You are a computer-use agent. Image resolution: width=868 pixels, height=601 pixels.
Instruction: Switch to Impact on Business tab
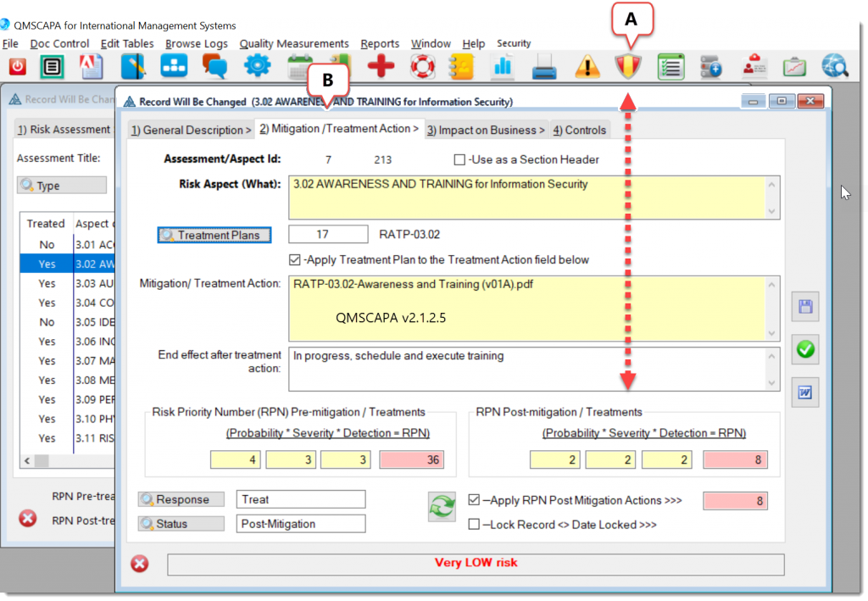[486, 130]
